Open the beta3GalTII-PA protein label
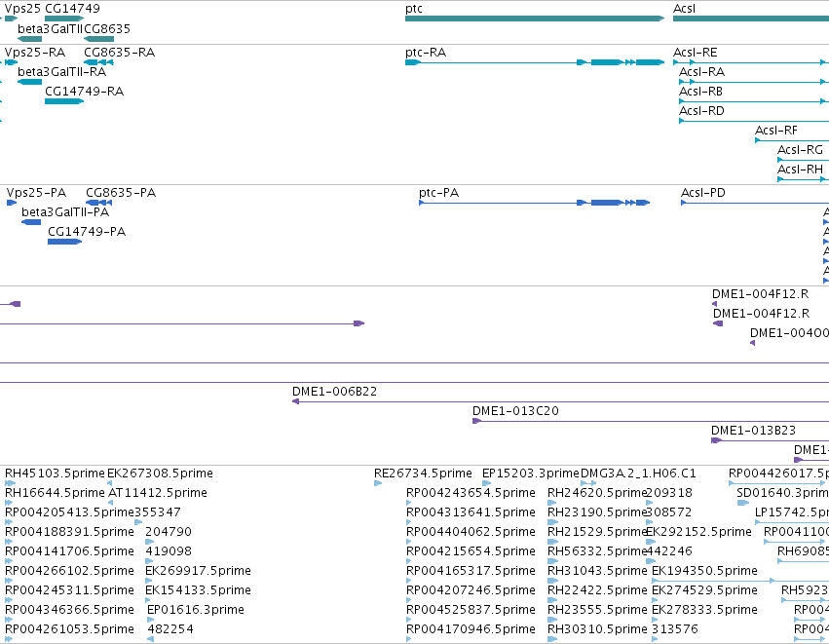Screen dimensions: 829x644 coord(65,212)
